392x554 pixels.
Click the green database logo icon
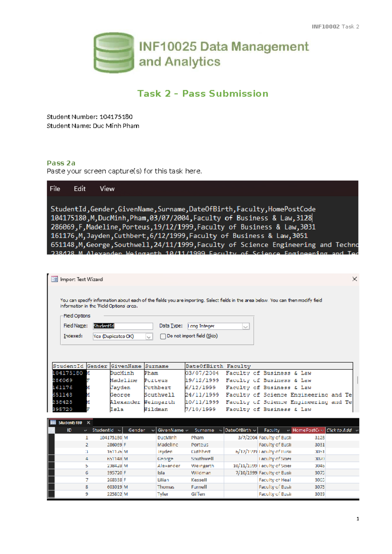pyautogui.click(x=114, y=52)
